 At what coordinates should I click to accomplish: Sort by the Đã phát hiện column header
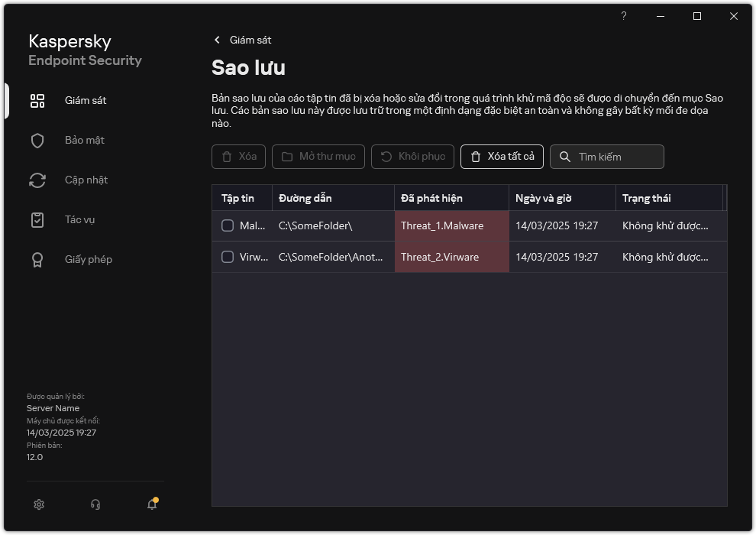[x=431, y=198]
